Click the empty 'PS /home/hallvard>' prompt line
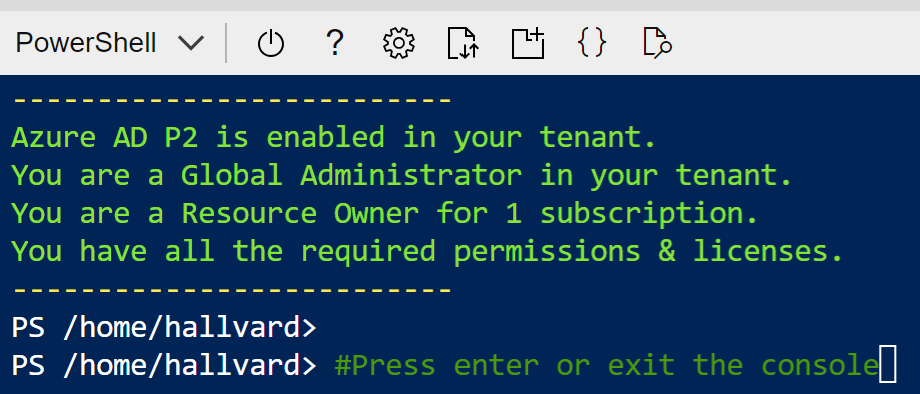The width and height of the screenshot is (920, 394). (164, 328)
